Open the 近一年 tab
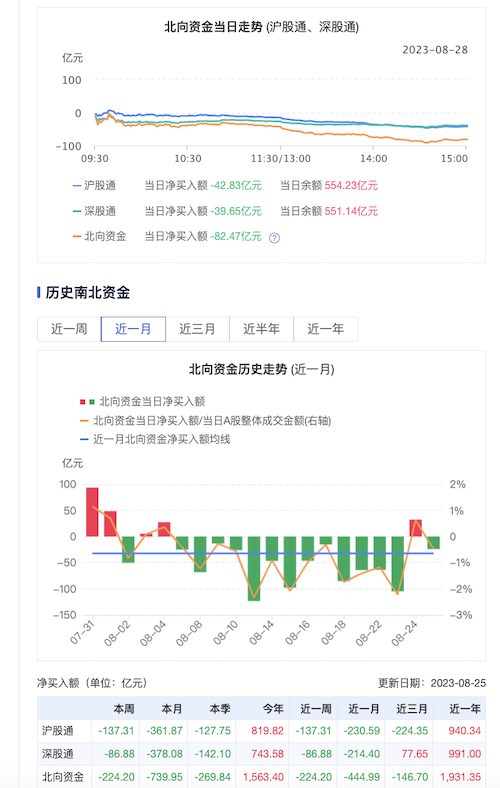Viewport: 500px width, 788px height. click(x=326, y=329)
